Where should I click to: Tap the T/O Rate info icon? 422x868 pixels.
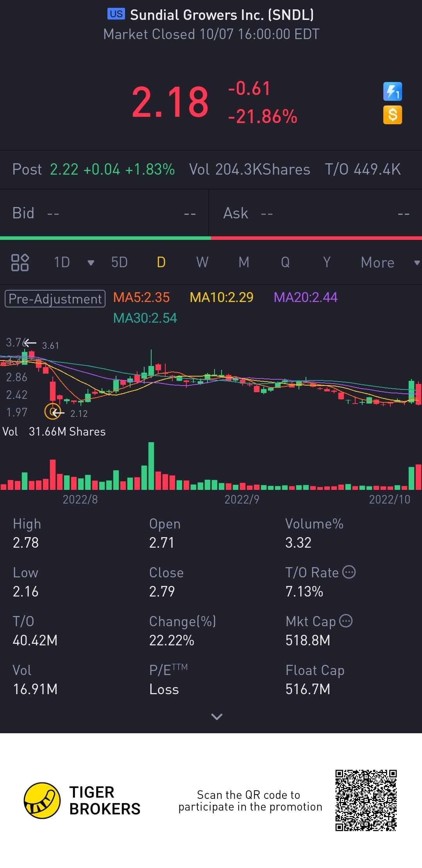pos(349,572)
